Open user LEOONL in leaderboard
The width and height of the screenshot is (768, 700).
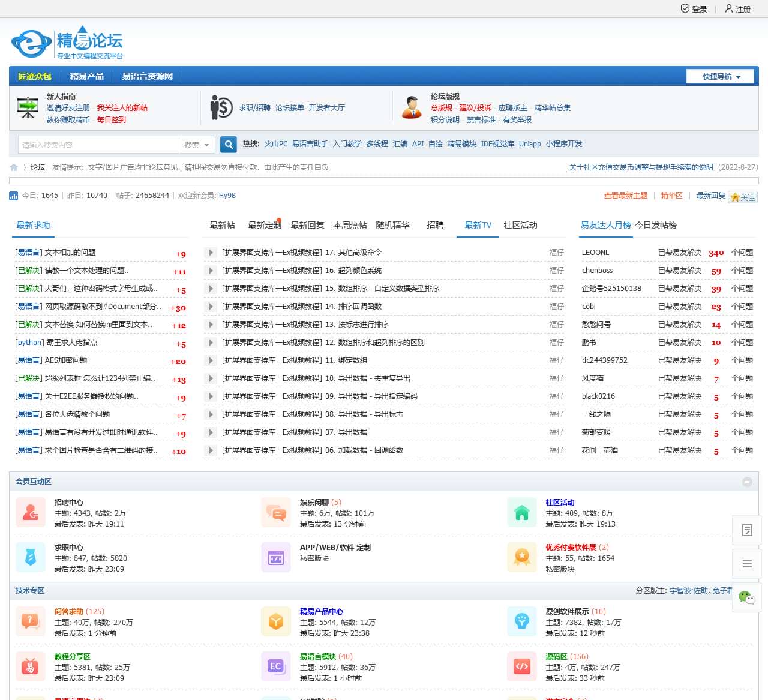click(x=595, y=253)
